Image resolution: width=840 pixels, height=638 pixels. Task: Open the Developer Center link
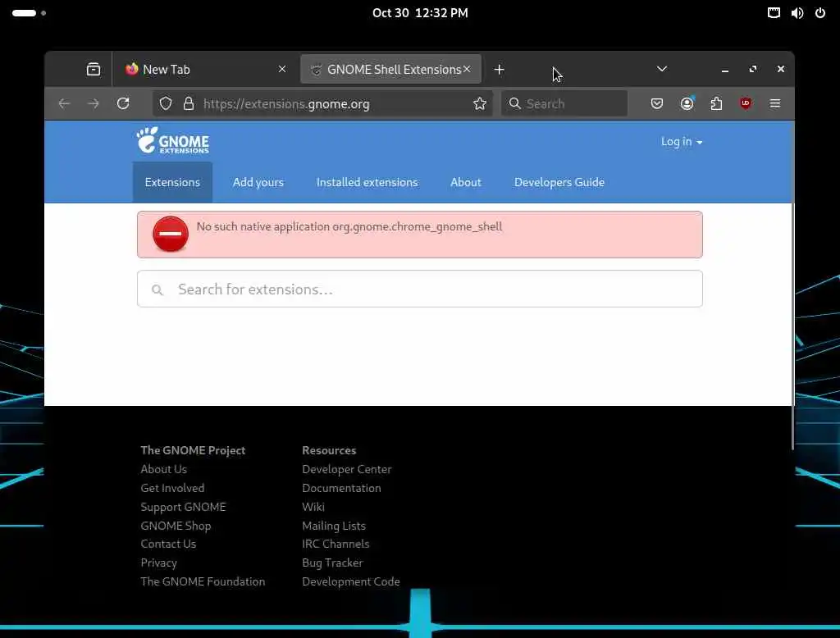pos(347,469)
